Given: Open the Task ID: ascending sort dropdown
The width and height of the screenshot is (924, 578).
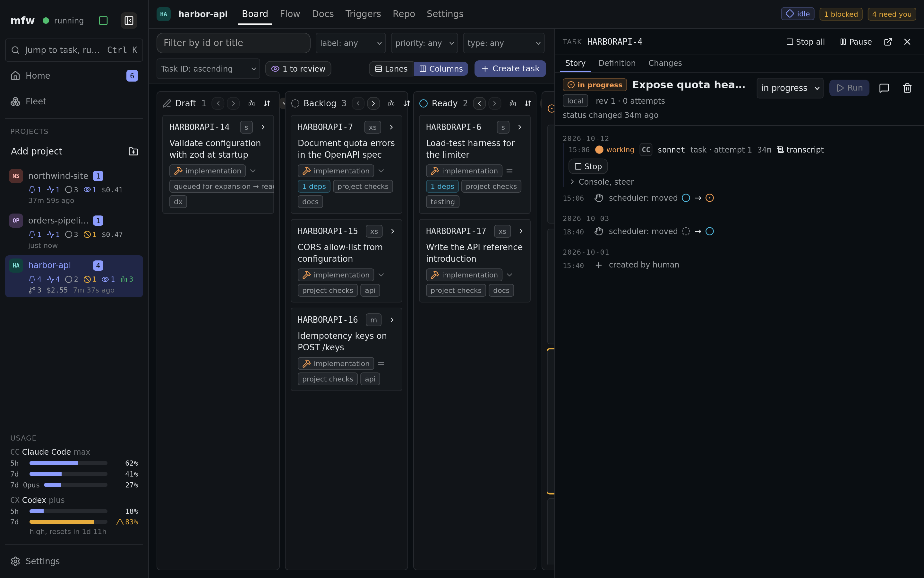Looking at the screenshot, I should click(x=208, y=69).
